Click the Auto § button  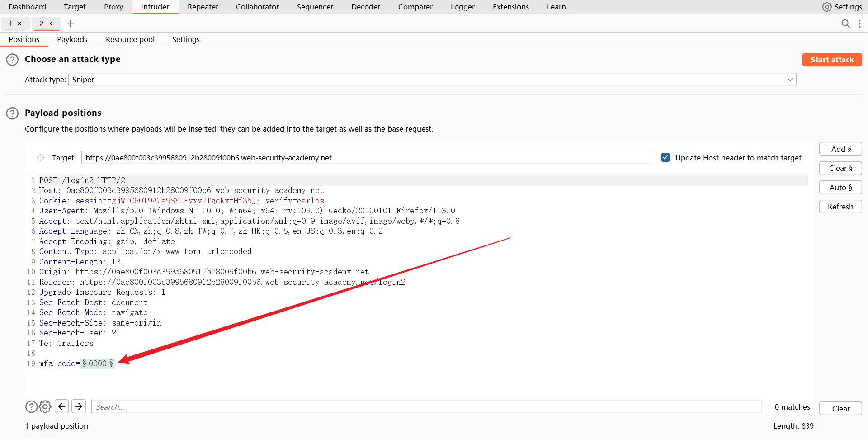tap(840, 188)
